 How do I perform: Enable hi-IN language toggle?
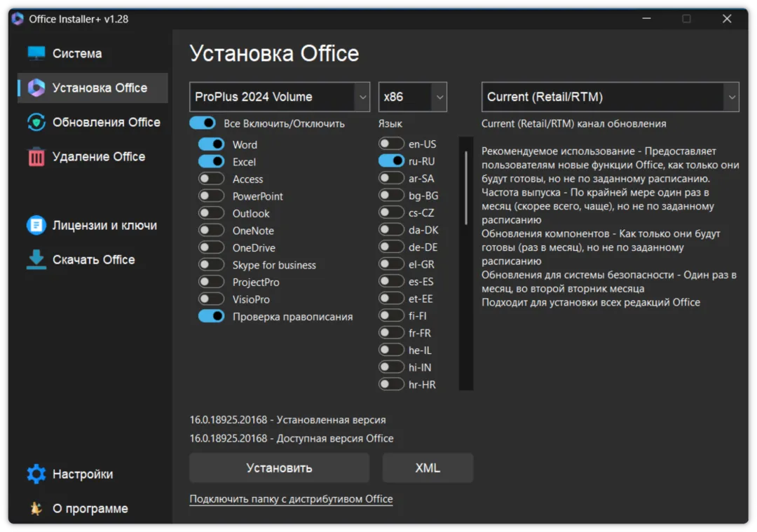tap(391, 367)
